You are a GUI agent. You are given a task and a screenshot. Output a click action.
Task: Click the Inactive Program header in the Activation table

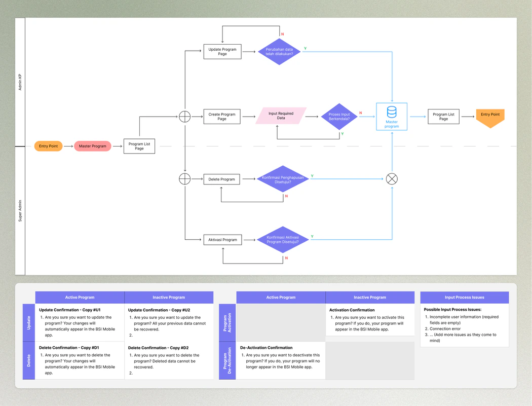[370, 298]
